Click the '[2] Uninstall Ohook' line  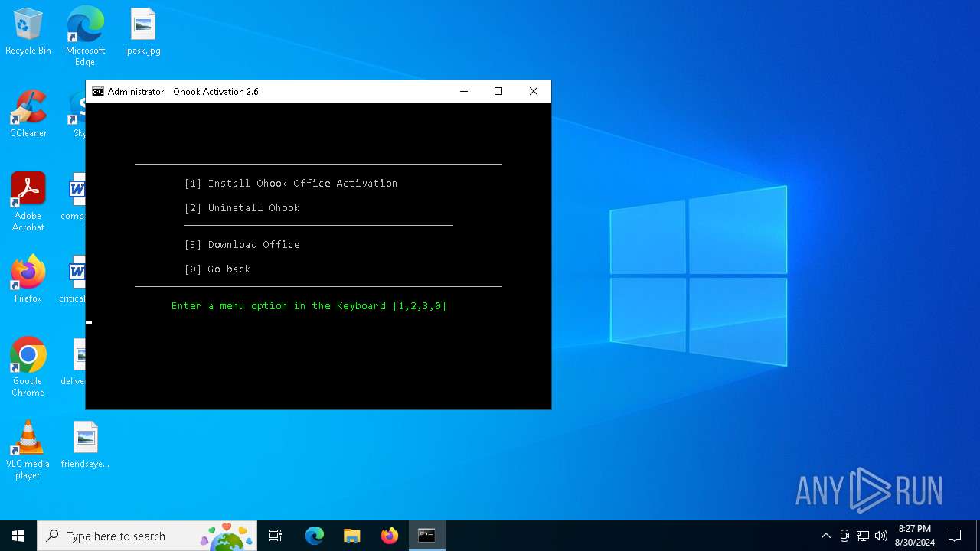pyautogui.click(x=242, y=208)
